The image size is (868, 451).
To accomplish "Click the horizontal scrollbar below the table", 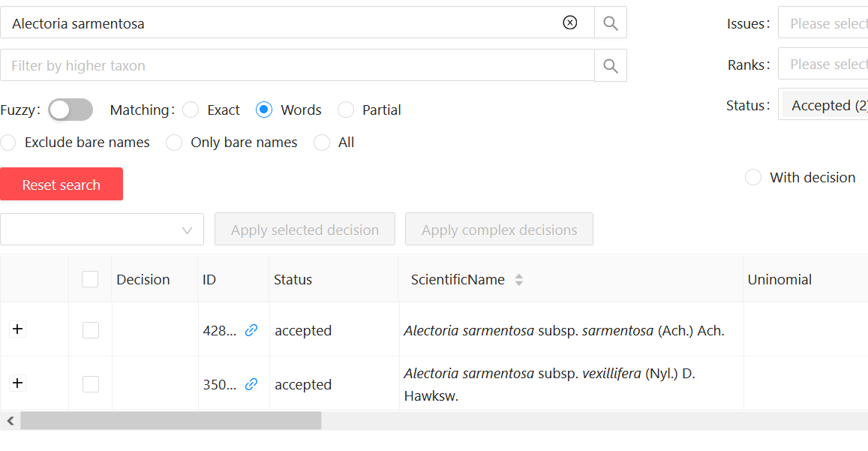I will pyautogui.click(x=173, y=421).
